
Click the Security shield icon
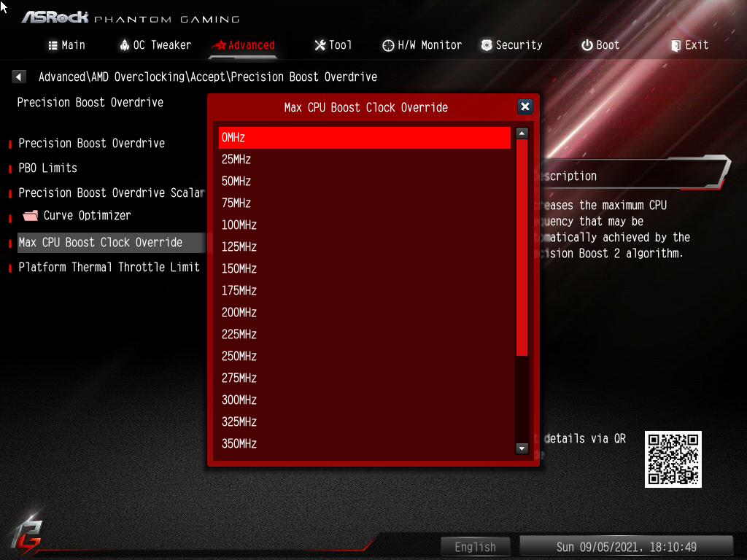point(487,45)
